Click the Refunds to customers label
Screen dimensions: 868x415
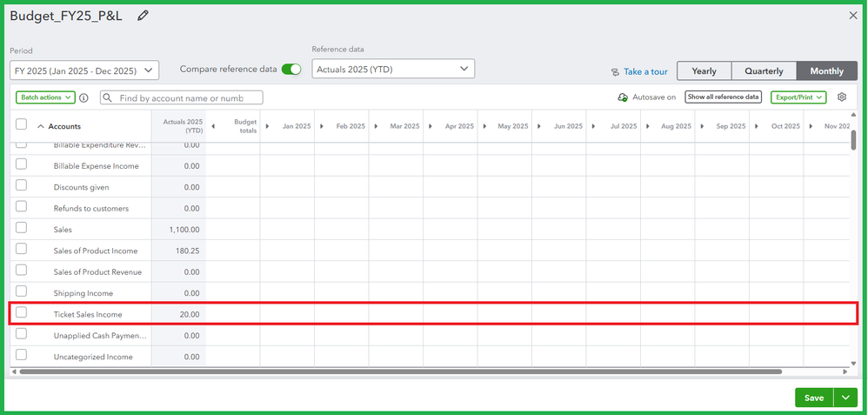click(x=90, y=208)
